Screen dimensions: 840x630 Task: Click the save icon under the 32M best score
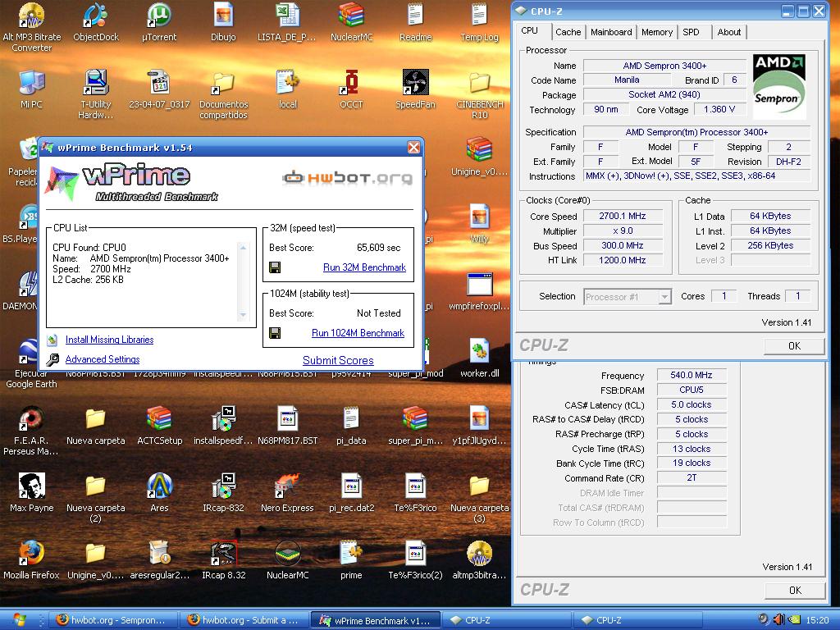[x=275, y=267]
